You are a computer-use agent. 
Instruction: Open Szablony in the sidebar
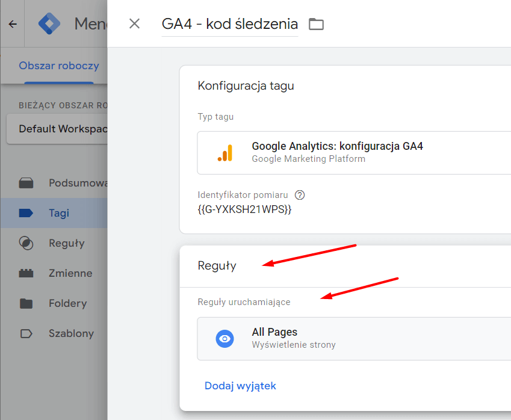54,333
